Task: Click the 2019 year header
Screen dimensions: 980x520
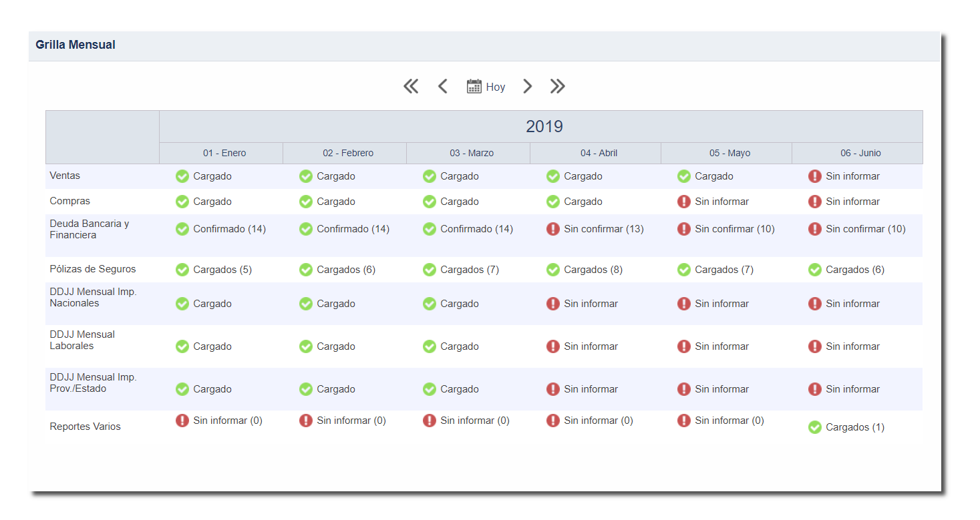Action: [x=544, y=126]
